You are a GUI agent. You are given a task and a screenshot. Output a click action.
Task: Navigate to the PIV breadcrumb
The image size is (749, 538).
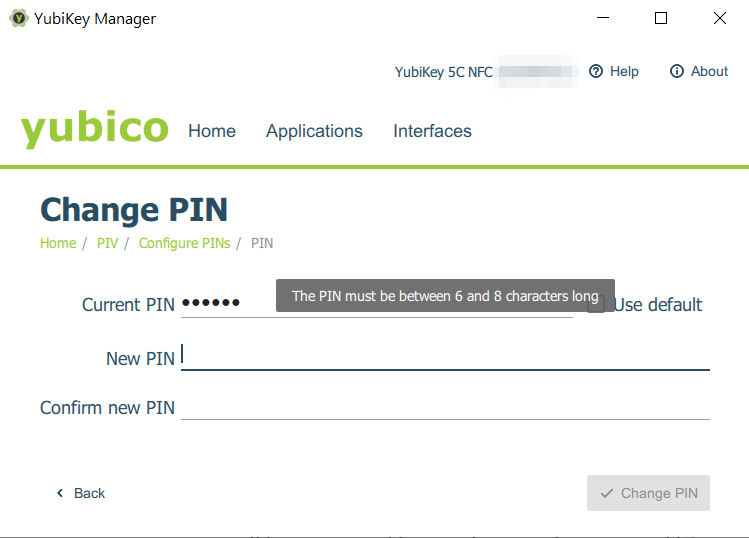[x=107, y=243]
